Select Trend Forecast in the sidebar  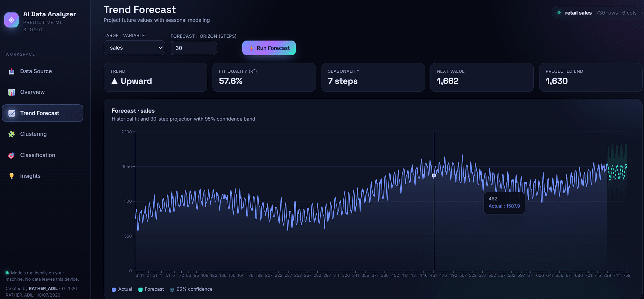coord(43,113)
